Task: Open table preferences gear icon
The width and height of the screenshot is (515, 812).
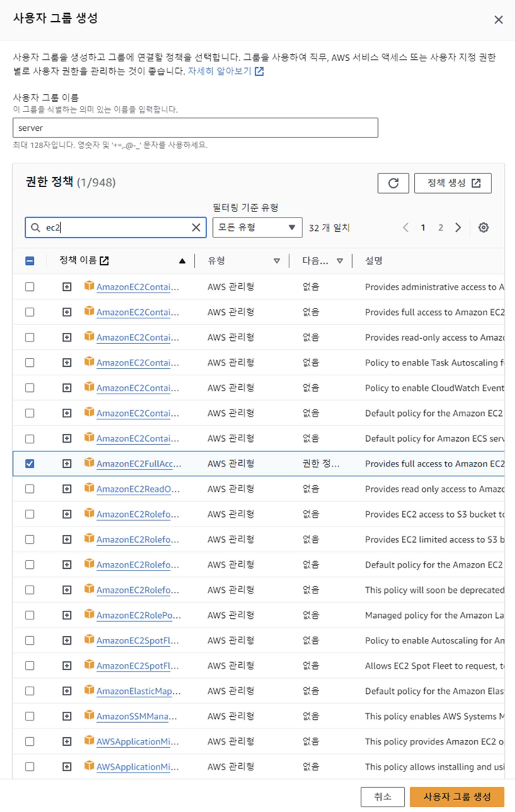Action: [483, 228]
